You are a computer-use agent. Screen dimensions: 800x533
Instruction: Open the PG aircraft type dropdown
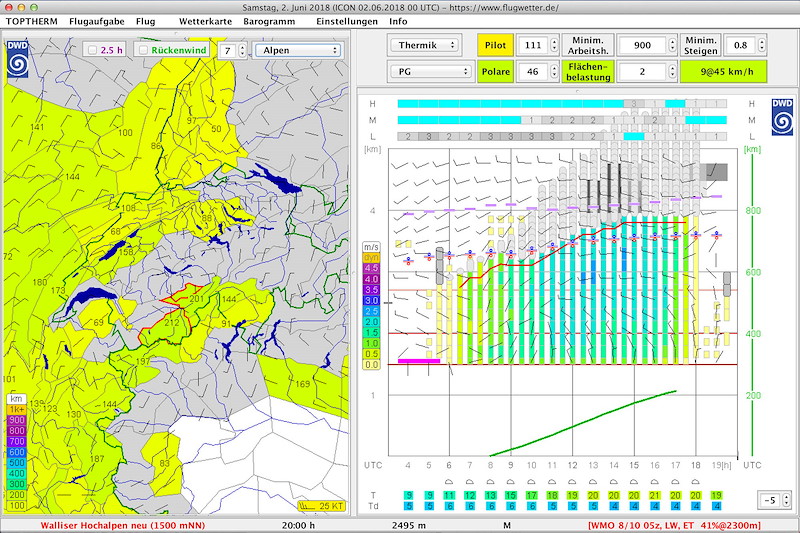(x=431, y=71)
